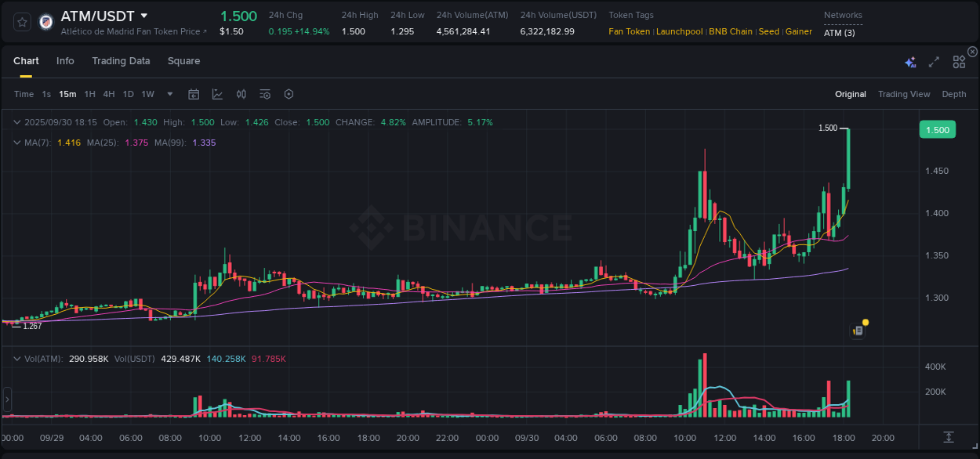Open the widgets layout panel

coord(959,62)
